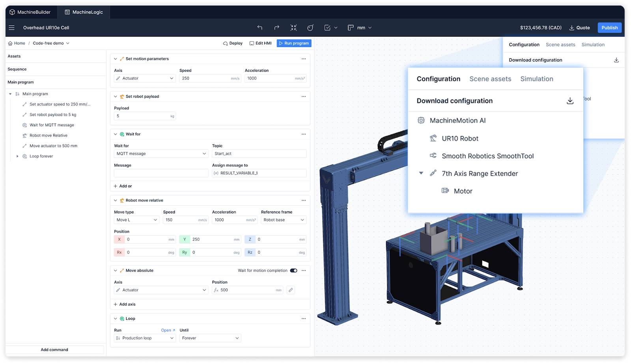Select the Undo icon in the toolbar
The image size is (631, 364).
point(259,28)
